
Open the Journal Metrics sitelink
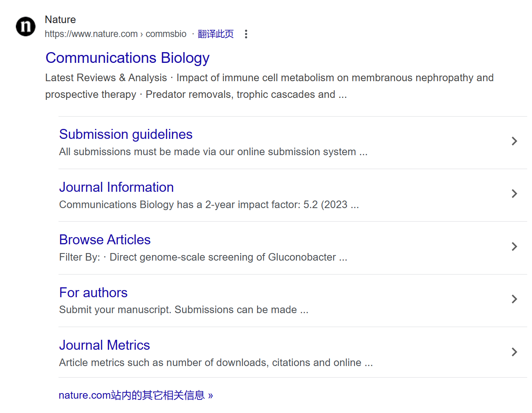point(104,345)
